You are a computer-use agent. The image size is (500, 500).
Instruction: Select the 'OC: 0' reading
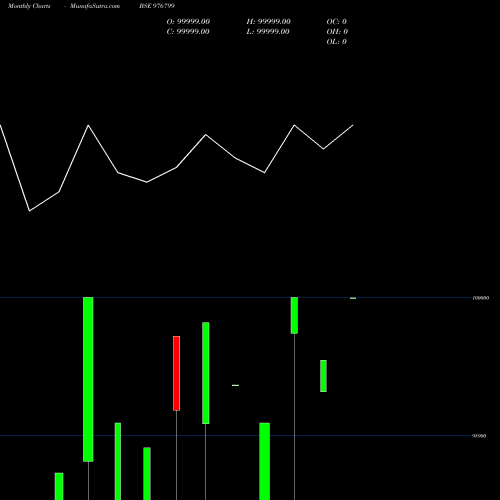tap(337, 22)
